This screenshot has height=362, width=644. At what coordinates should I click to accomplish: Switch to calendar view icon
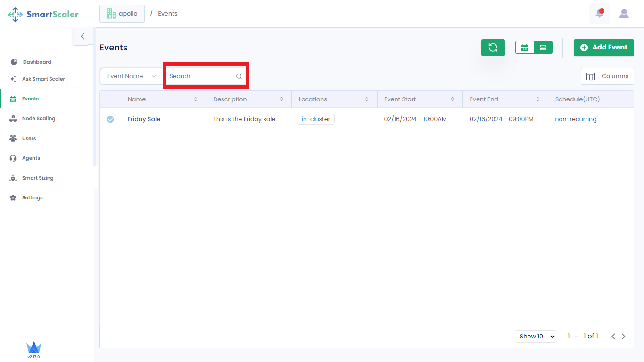tap(525, 48)
